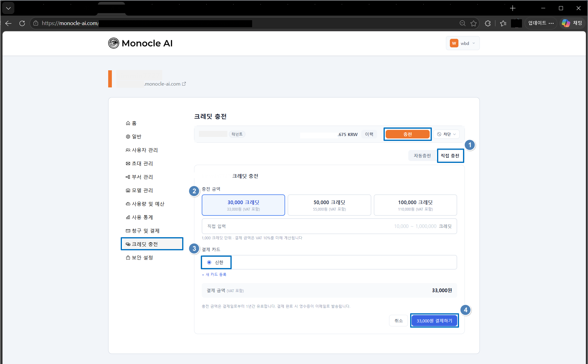Click the zoom magnifier icon in address bar
588x364 pixels.
[x=462, y=23]
